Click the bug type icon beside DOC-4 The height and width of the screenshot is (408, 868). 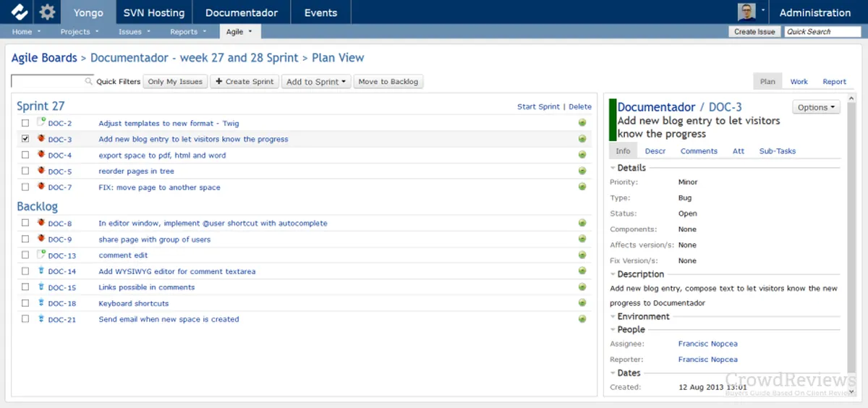pos(41,155)
